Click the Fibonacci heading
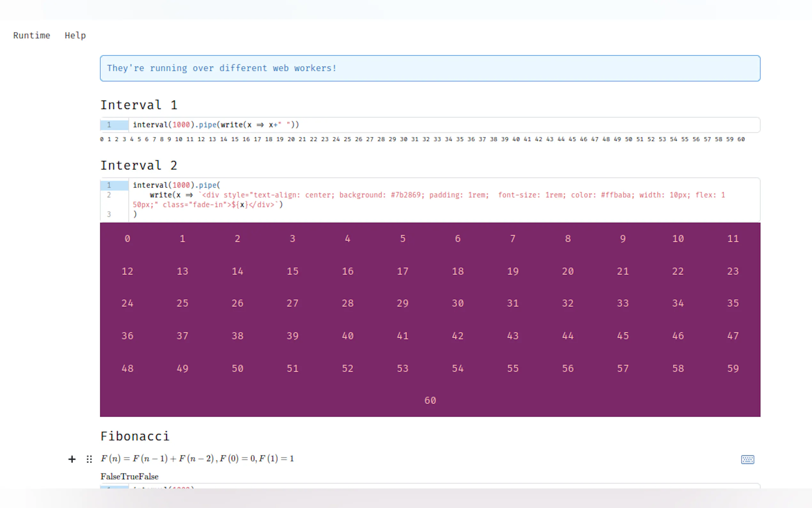 [x=135, y=436]
